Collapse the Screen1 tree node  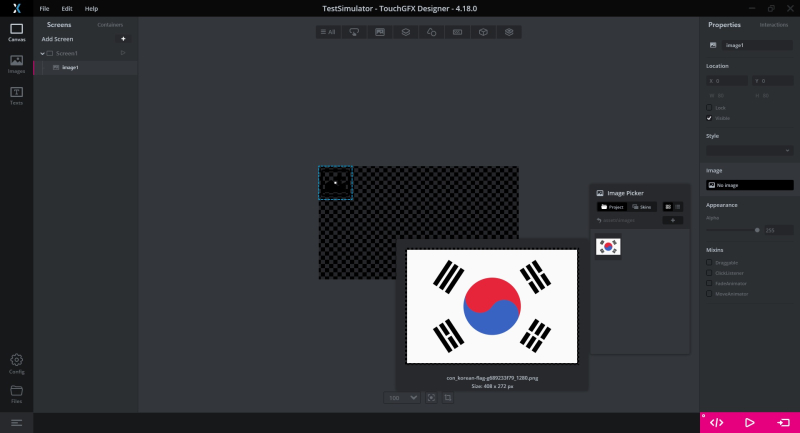[x=42, y=53]
